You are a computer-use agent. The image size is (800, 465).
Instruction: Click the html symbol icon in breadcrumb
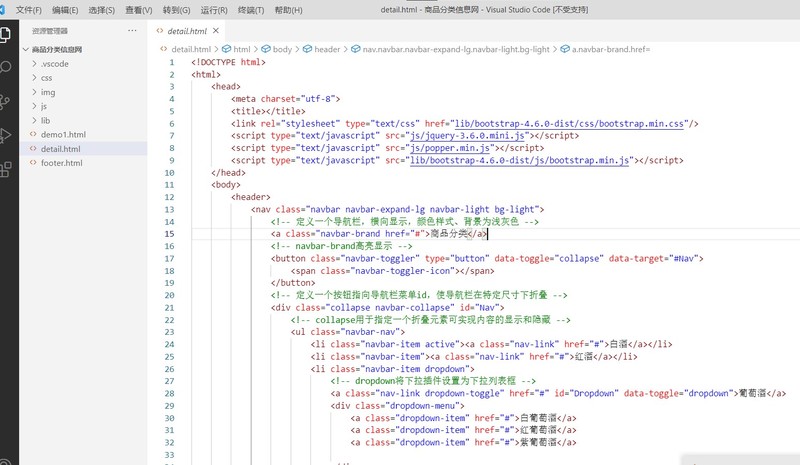click(227, 49)
